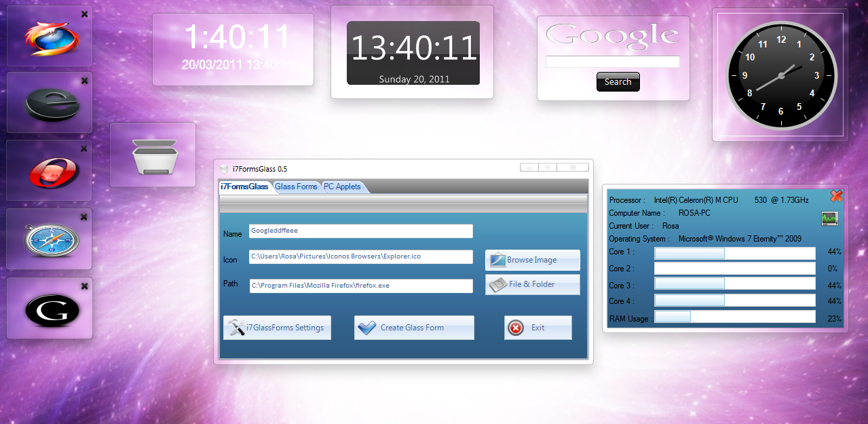
Task: Click File & Folder button
Action: [x=533, y=284]
